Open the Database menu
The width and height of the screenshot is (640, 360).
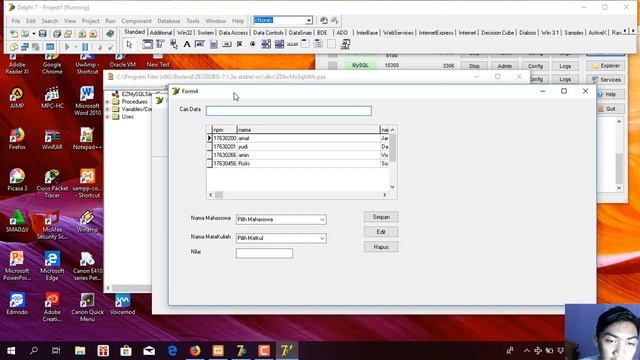point(169,21)
